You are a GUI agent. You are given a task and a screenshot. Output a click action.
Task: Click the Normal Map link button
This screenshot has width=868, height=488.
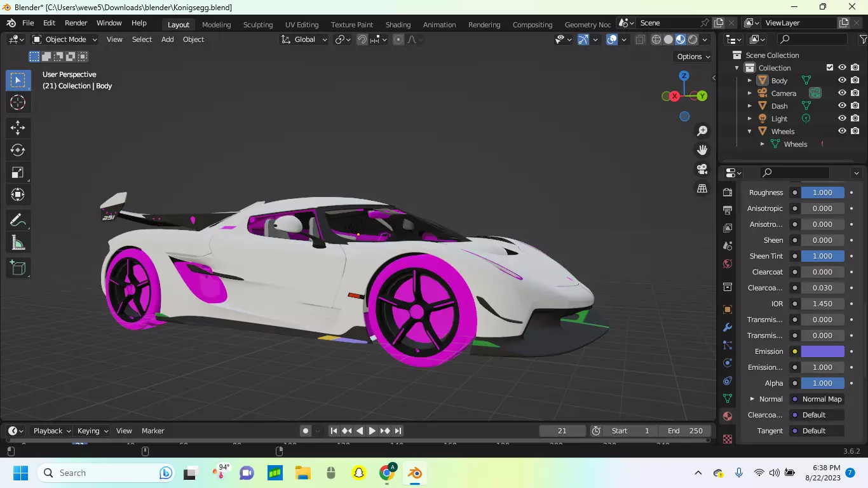(x=817, y=399)
